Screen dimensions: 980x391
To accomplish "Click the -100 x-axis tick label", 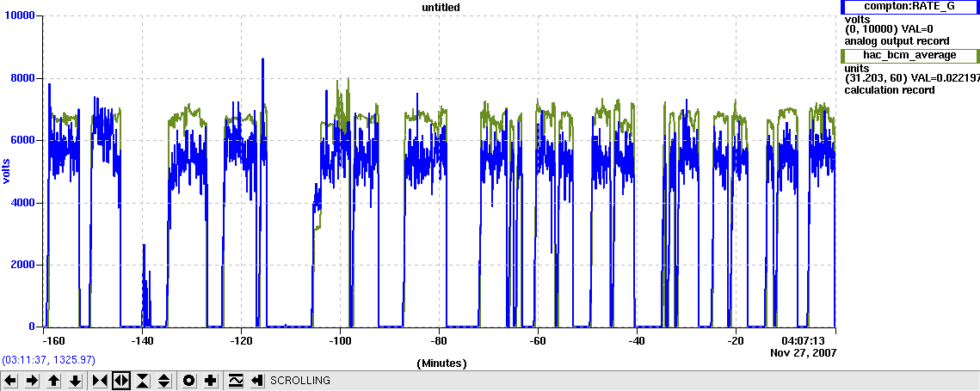I will [340, 341].
